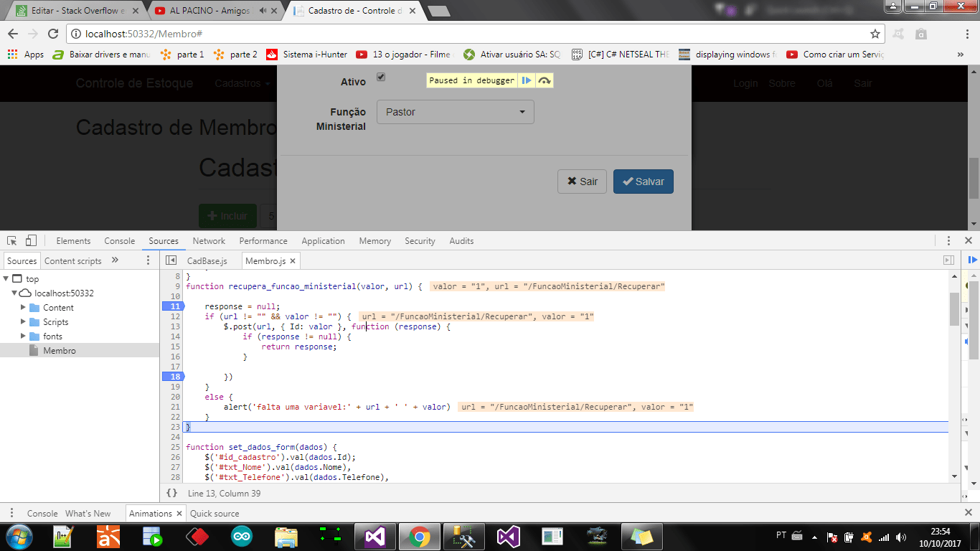Open the DevTools drawer options menu
Viewport: 980px width, 551px height.
pyautogui.click(x=11, y=513)
